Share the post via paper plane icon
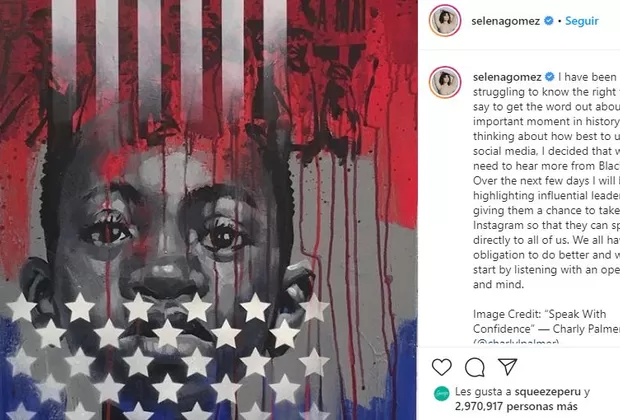This screenshot has width=620, height=420. [508, 367]
